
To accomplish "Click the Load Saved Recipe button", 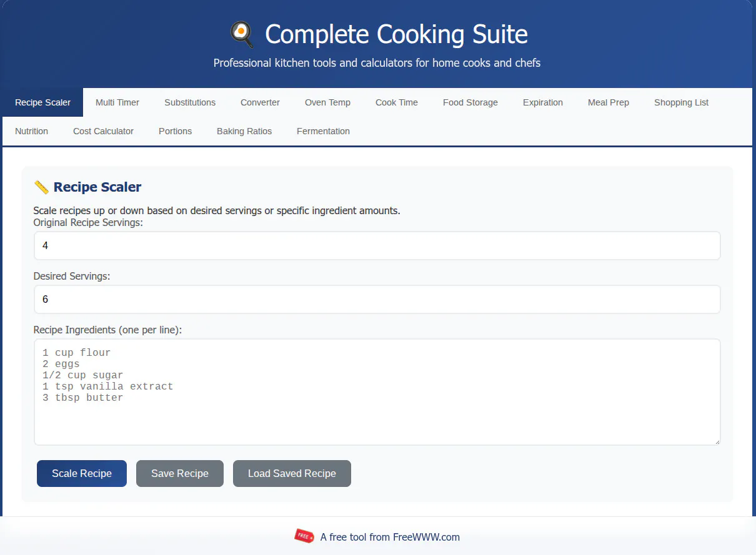I will tap(292, 473).
